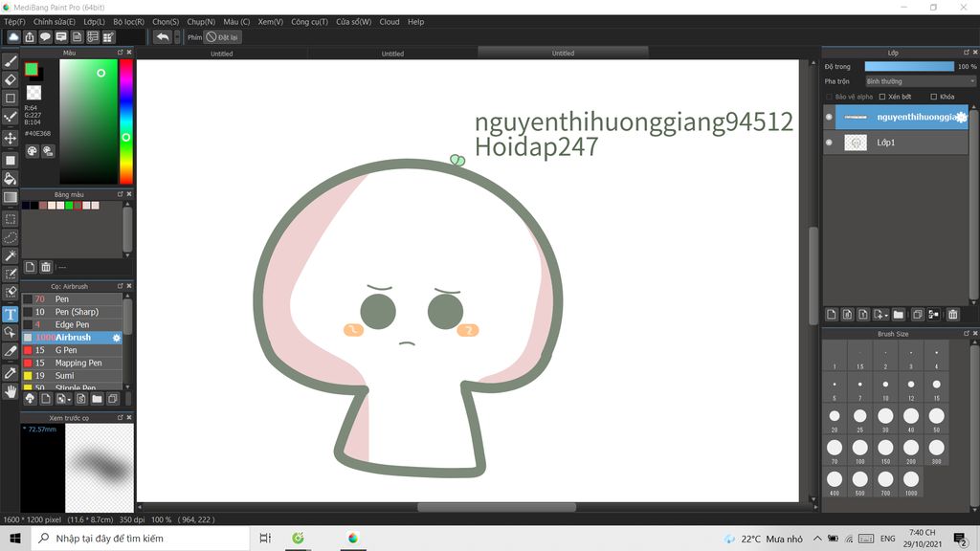This screenshot has height=551, width=980.
Task: Activate the rectangular Select tool
Action: click(10, 219)
